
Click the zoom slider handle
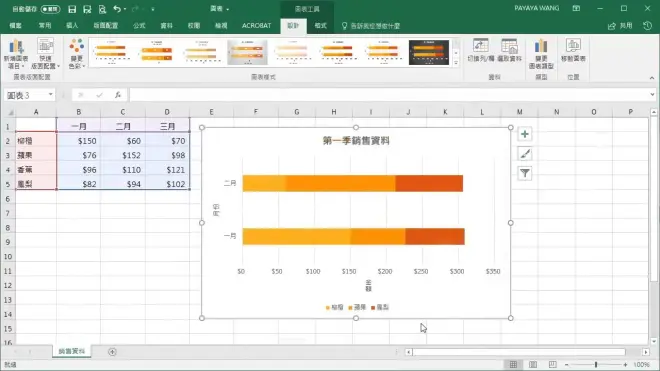click(x=596, y=364)
